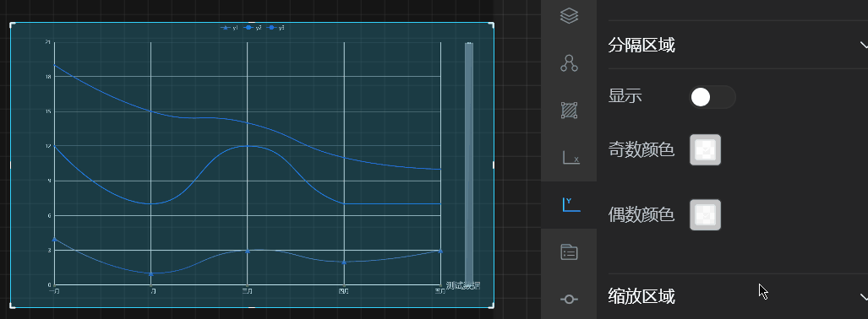Viewport: 868px width, 319px height.
Task: Open the hatched area region icon
Action: (569, 111)
